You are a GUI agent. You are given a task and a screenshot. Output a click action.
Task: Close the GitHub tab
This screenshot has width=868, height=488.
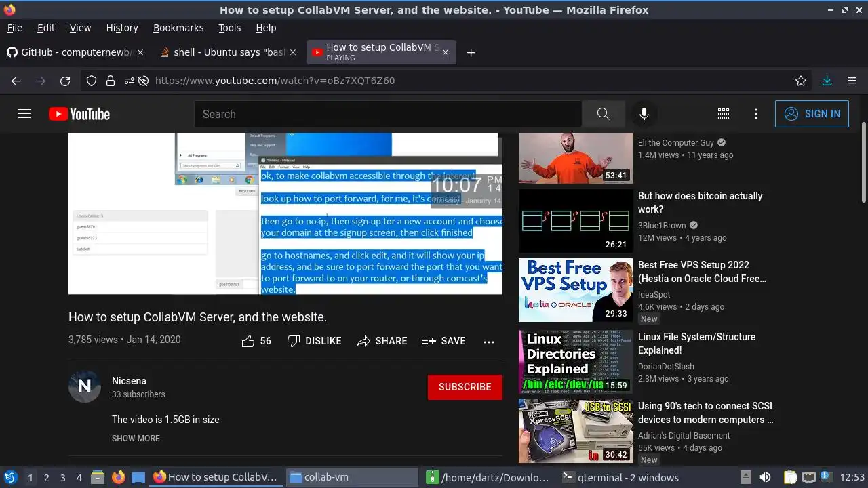[x=140, y=52]
